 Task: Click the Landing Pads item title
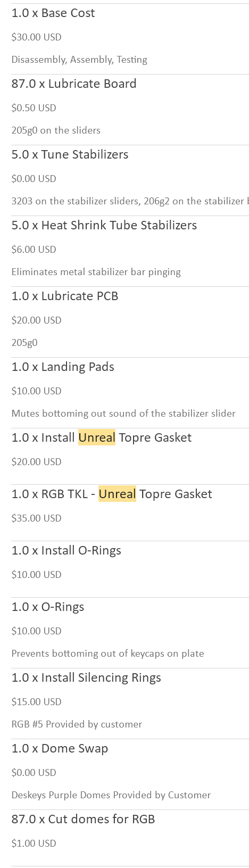click(x=63, y=367)
